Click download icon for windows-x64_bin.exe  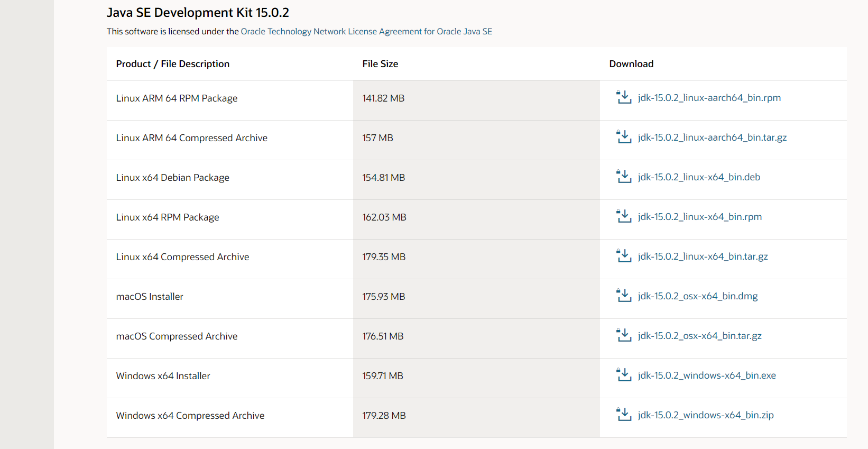click(x=624, y=375)
